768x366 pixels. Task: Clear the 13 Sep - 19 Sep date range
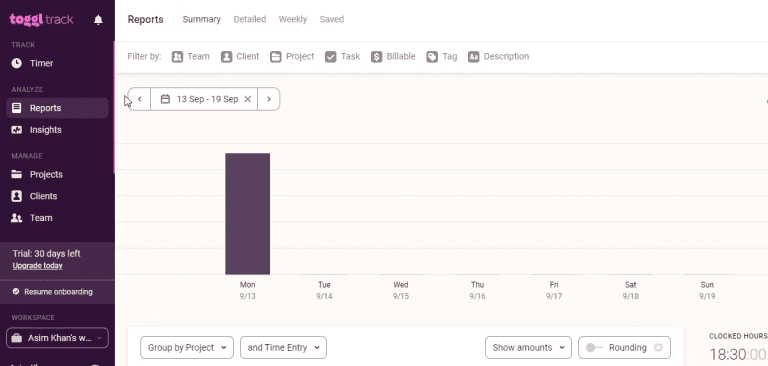[248, 99]
